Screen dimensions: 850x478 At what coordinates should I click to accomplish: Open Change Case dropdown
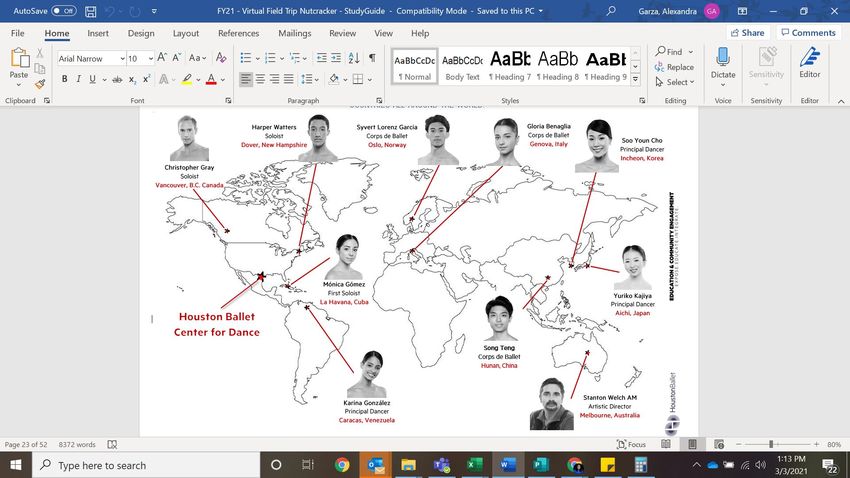click(x=198, y=57)
